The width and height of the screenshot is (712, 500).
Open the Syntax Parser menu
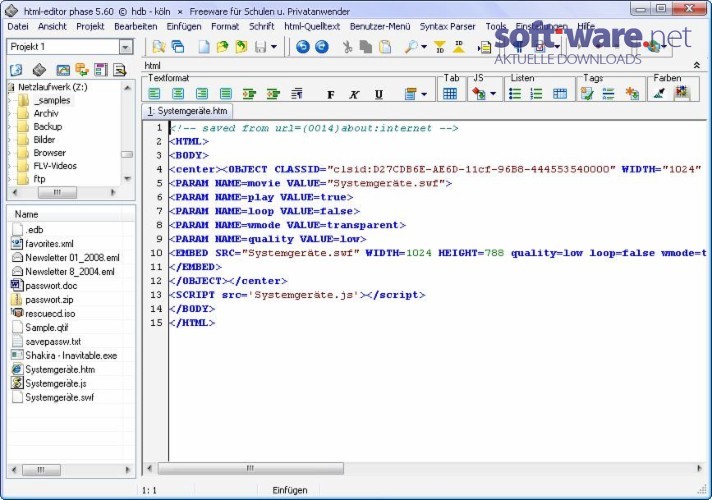tap(447, 26)
